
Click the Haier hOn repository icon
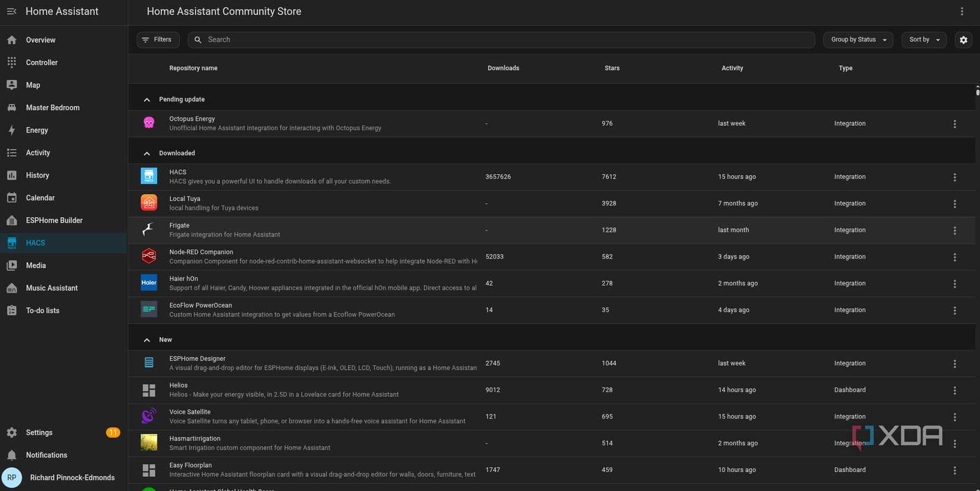click(149, 283)
